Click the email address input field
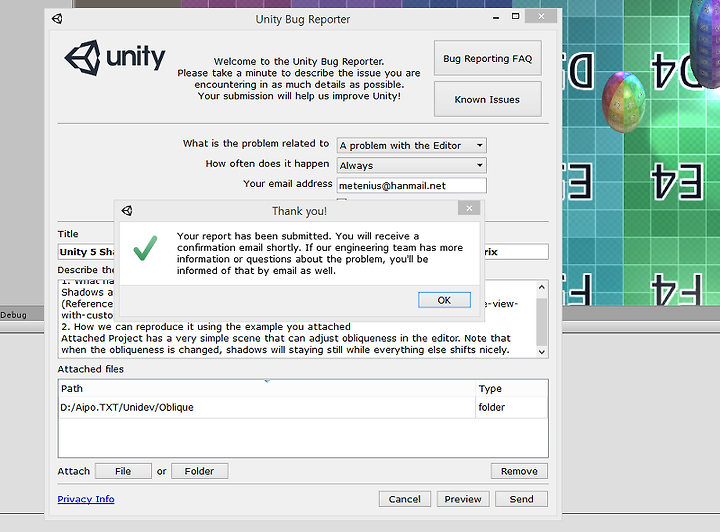Image resolution: width=720 pixels, height=532 pixels. click(411, 185)
